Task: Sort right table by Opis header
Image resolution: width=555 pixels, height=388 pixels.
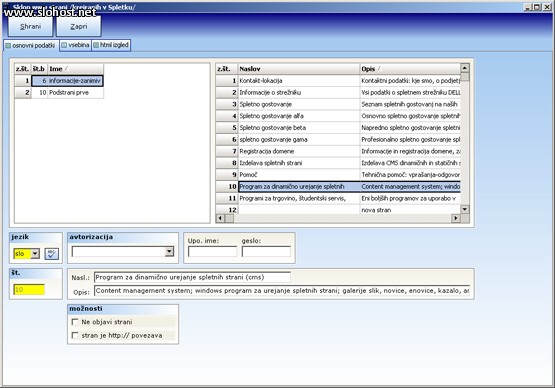Action: (x=410, y=69)
